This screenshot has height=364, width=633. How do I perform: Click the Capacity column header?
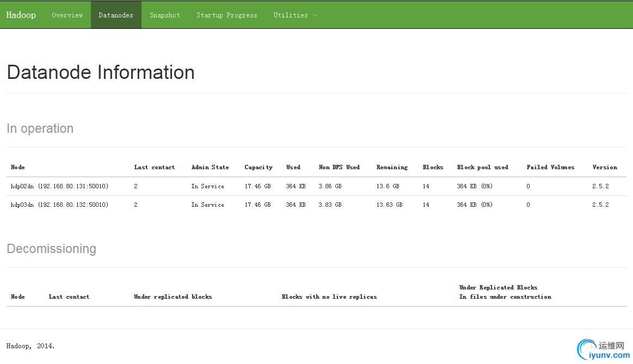pyautogui.click(x=259, y=167)
